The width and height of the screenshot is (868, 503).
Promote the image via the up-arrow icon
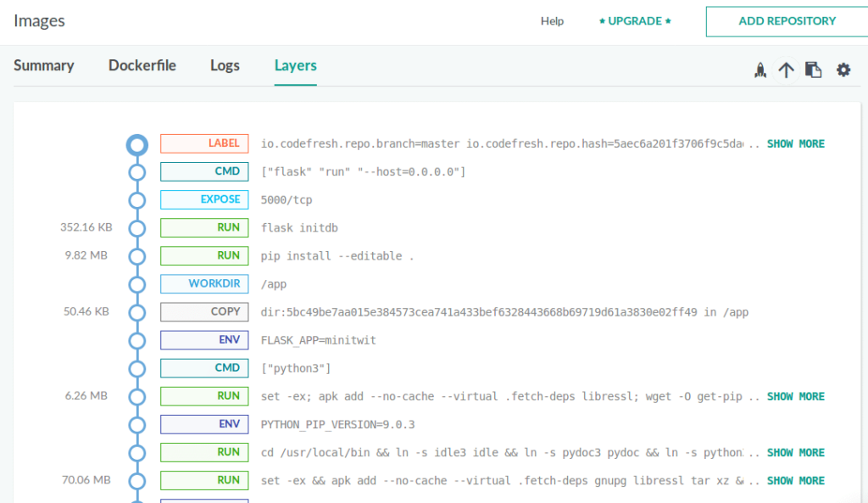[x=786, y=70]
